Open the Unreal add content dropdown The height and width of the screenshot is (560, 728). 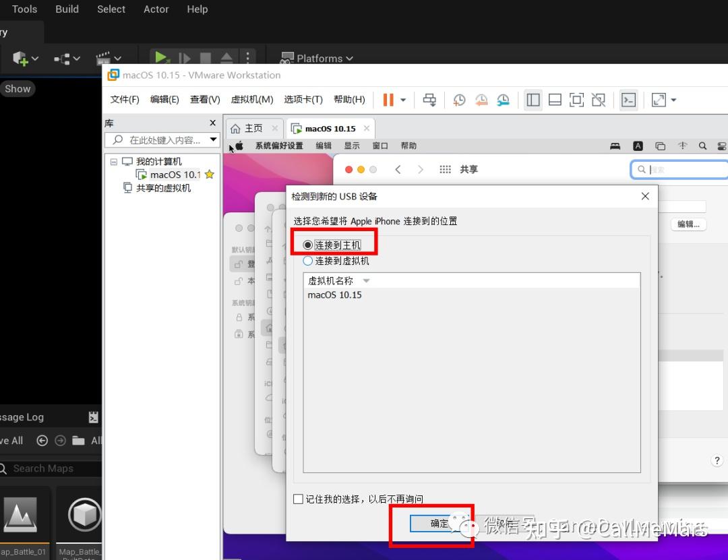point(25,59)
